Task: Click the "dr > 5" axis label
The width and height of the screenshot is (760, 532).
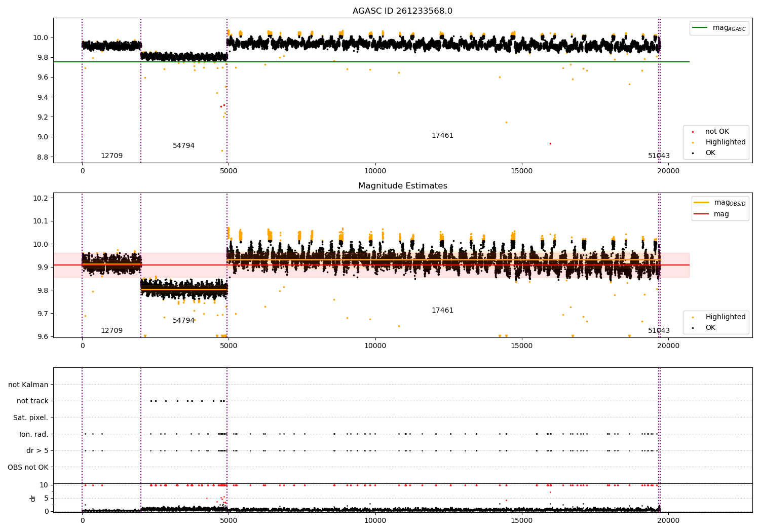Action: (x=37, y=451)
